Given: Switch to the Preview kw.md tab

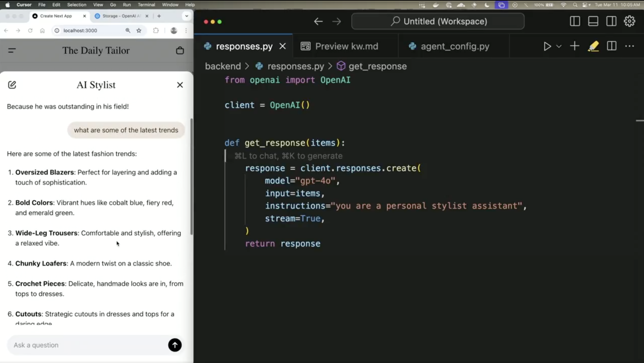Looking at the screenshot, I should pos(346,46).
